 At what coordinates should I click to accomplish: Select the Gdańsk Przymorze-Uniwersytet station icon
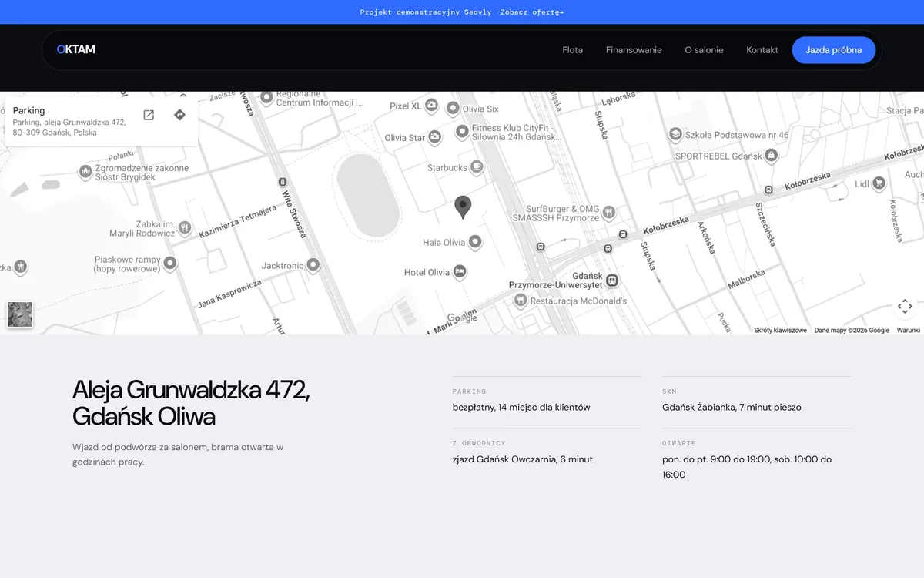coord(612,280)
